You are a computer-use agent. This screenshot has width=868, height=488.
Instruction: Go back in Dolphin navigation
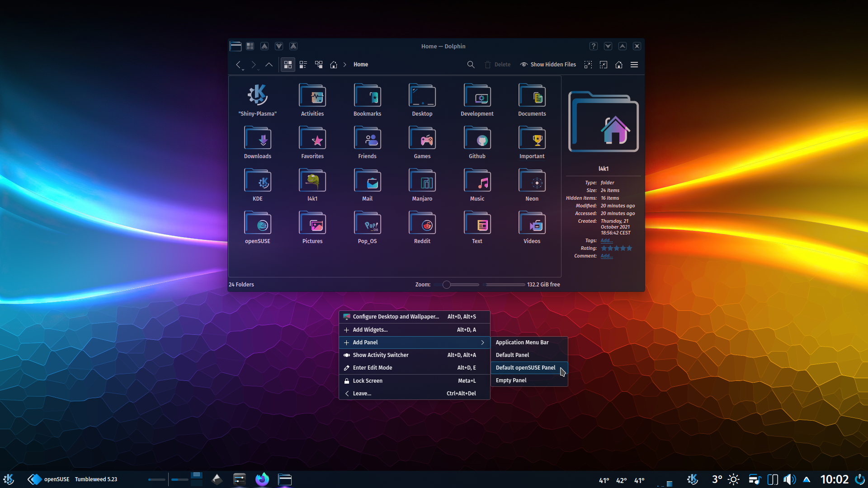[238, 65]
